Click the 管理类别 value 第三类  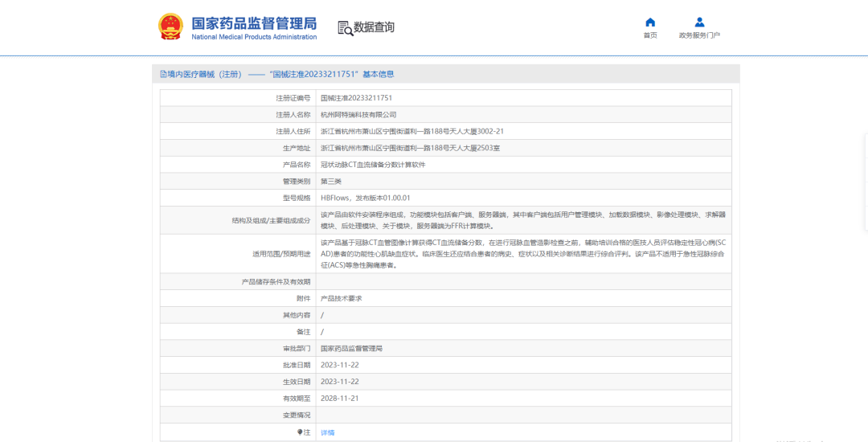tap(331, 181)
